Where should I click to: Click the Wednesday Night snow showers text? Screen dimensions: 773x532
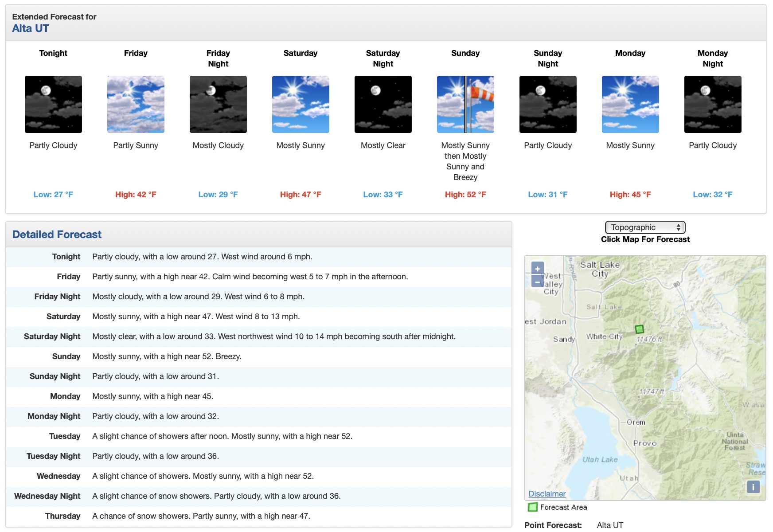(216, 496)
